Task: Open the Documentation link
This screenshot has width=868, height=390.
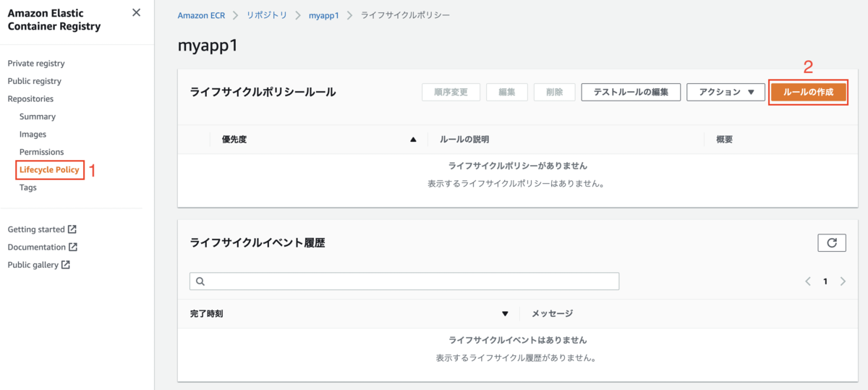Action: tap(36, 247)
